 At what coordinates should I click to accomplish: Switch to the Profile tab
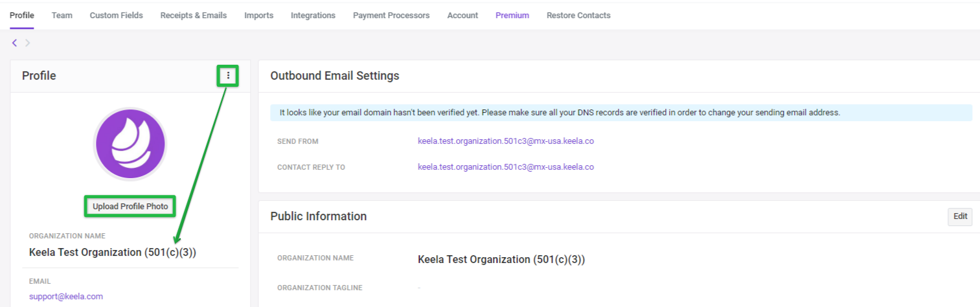point(22,15)
